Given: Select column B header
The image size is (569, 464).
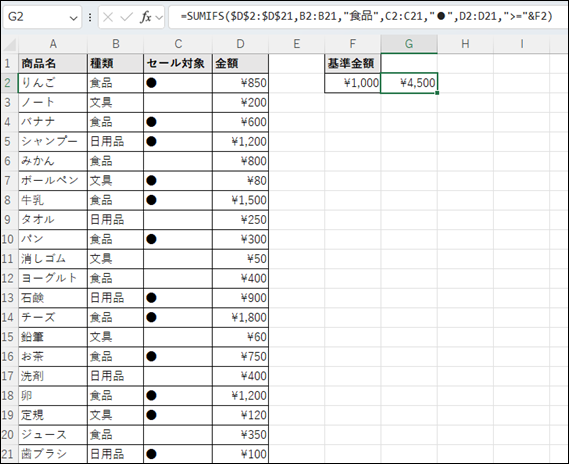Looking at the screenshot, I should click(115, 44).
